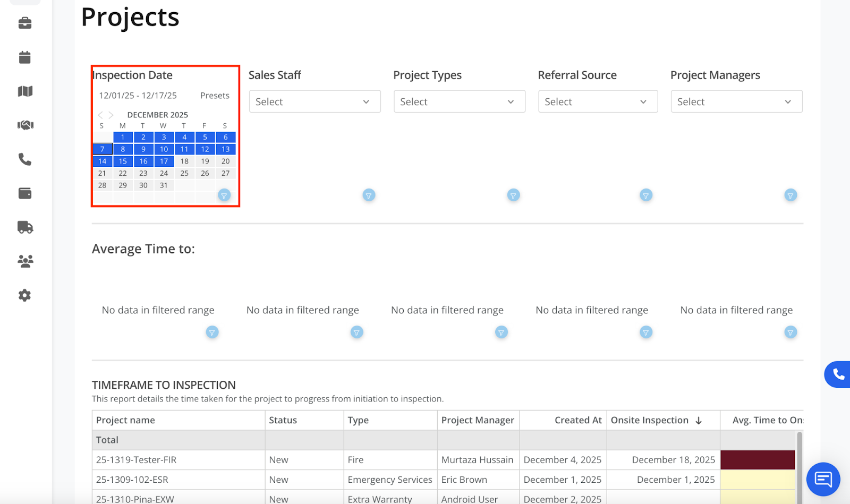Click the filter icon under Referral Source
Viewport: 850px width, 504px height.
tap(646, 195)
